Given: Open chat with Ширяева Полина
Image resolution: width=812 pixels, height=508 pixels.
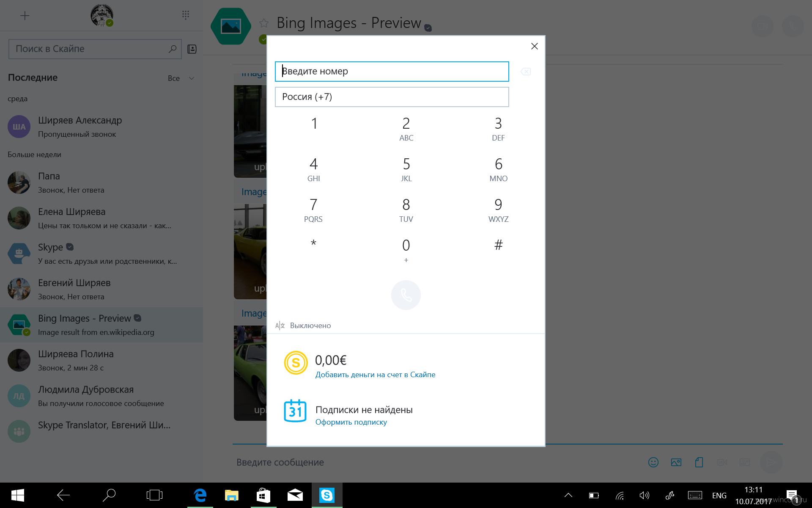Looking at the screenshot, I should tap(101, 360).
